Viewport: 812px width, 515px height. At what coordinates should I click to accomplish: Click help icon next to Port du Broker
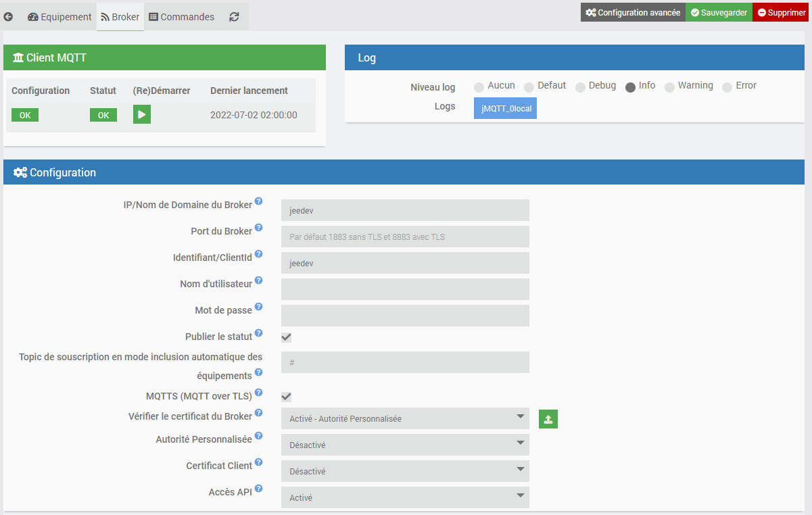coord(258,228)
